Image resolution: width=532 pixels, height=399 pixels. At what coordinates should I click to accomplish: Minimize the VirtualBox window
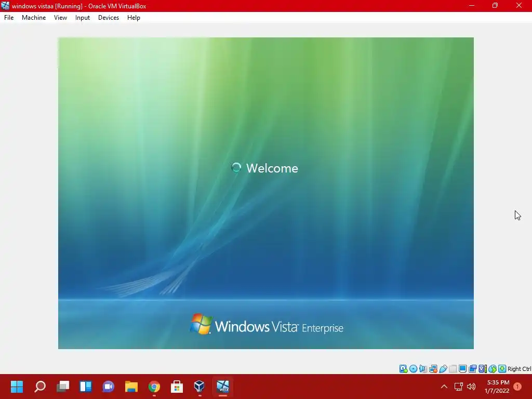472,6
